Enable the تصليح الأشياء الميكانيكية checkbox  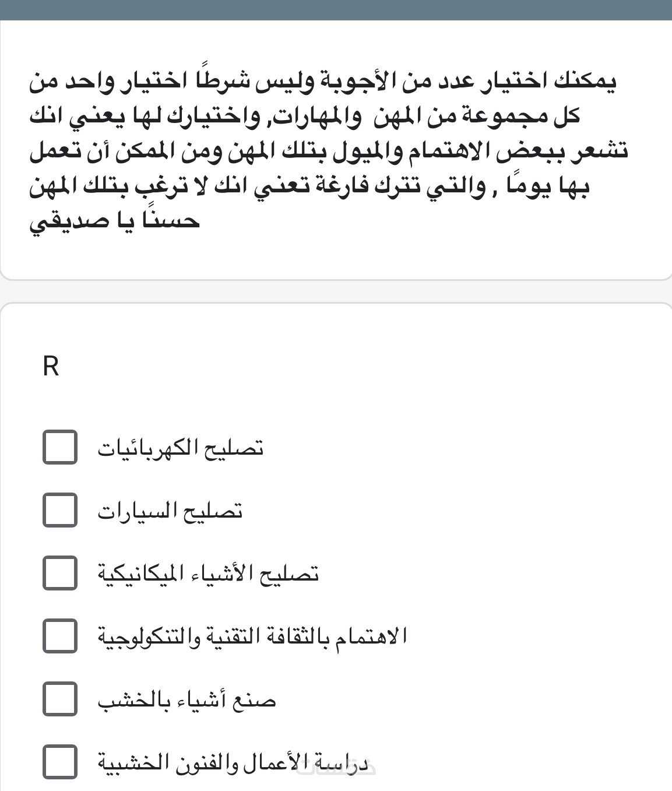59,573
